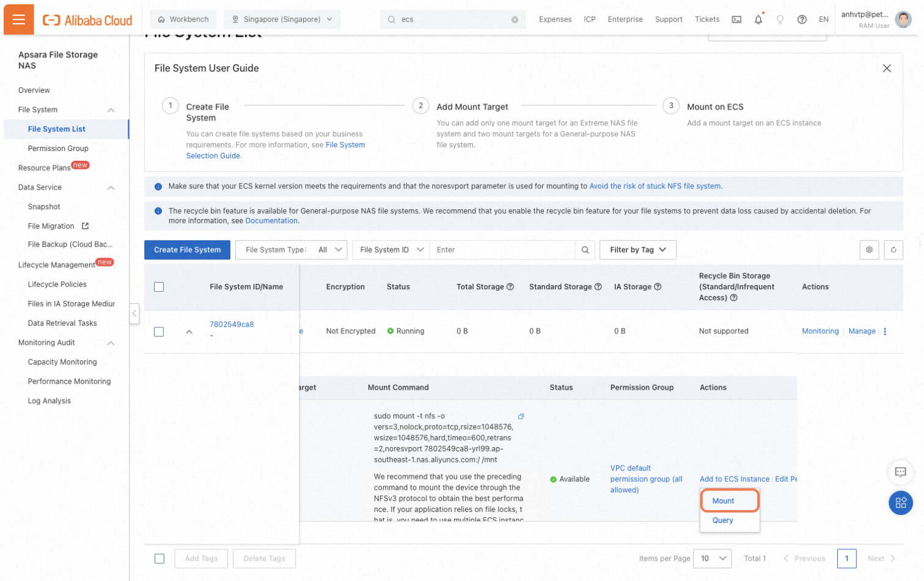Image resolution: width=924 pixels, height=581 pixels.
Task: Open the user profile avatar
Action: (903, 20)
